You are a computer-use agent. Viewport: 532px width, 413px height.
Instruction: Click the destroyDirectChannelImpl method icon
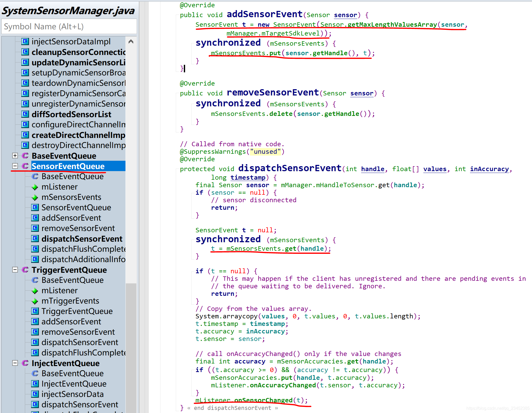tap(25, 145)
